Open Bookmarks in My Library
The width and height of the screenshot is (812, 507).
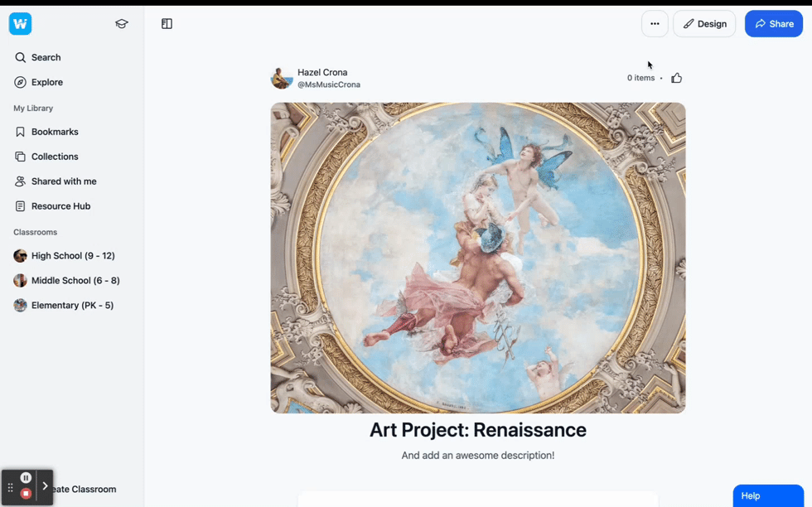(55, 132)
